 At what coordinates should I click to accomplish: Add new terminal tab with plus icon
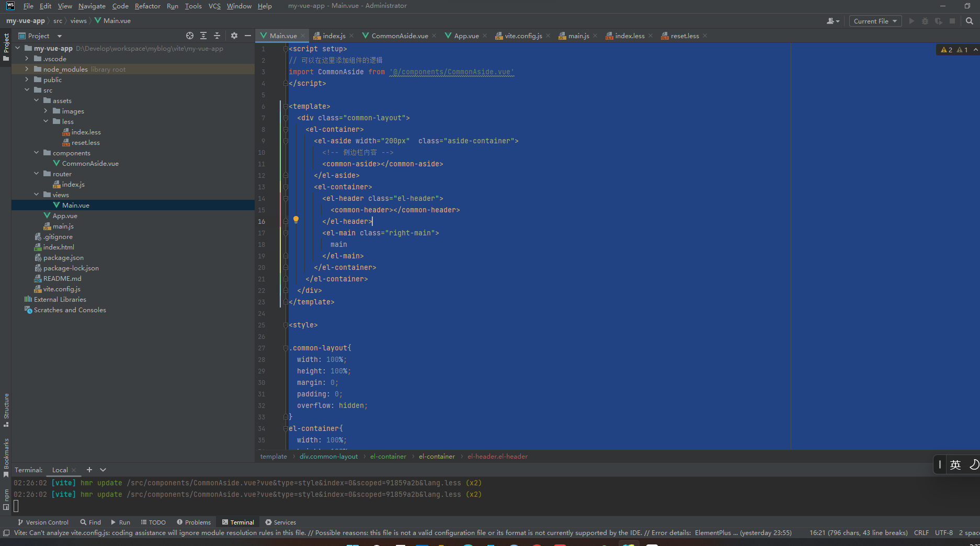[89, 470]
